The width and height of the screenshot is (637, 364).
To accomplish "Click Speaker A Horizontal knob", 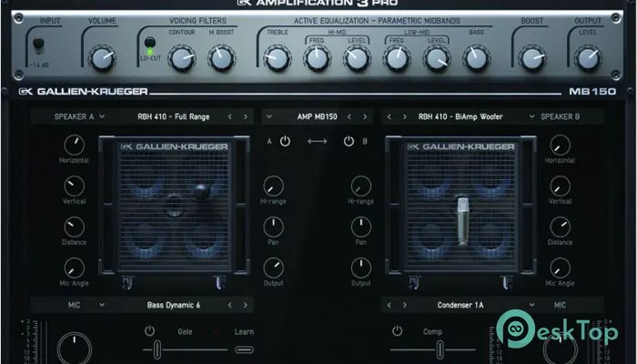I will click(75, 145).
